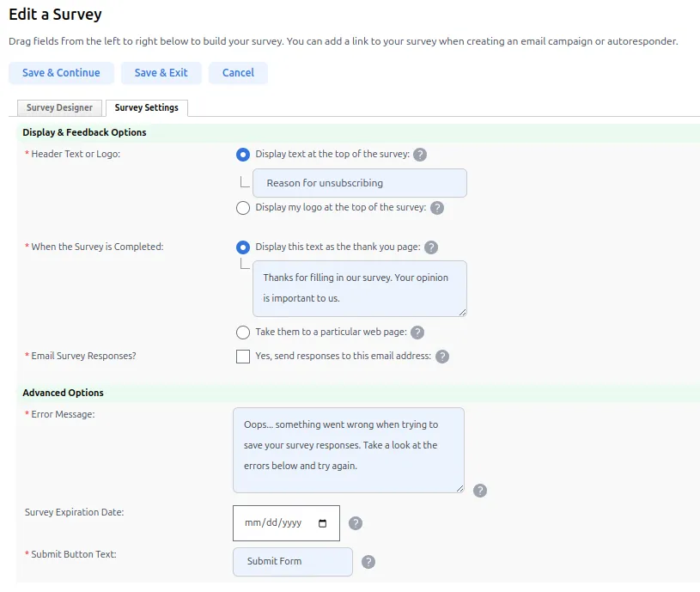The image size is (700, 592).
Task: Click the Save & Exit button
Action: tap(161, 73)
